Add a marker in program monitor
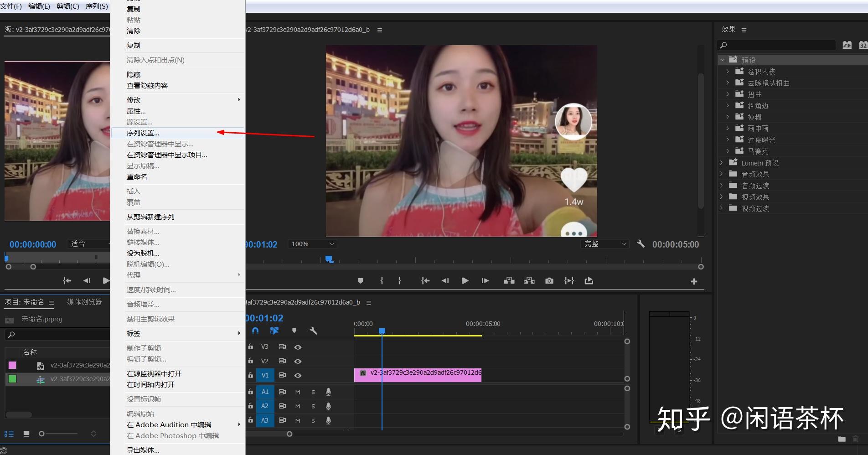Image resolution: width=868 pixels, height=455 pixels. pos(360,281)
